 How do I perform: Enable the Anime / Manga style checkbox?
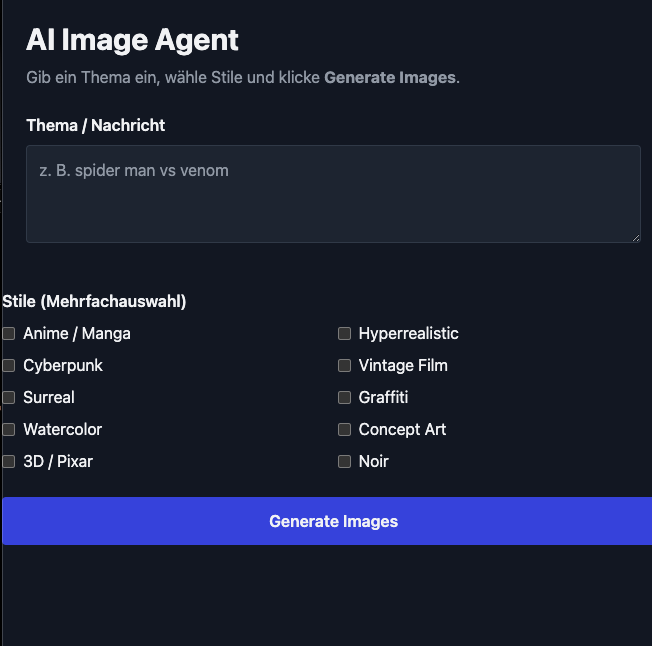(x=9, y=333)
